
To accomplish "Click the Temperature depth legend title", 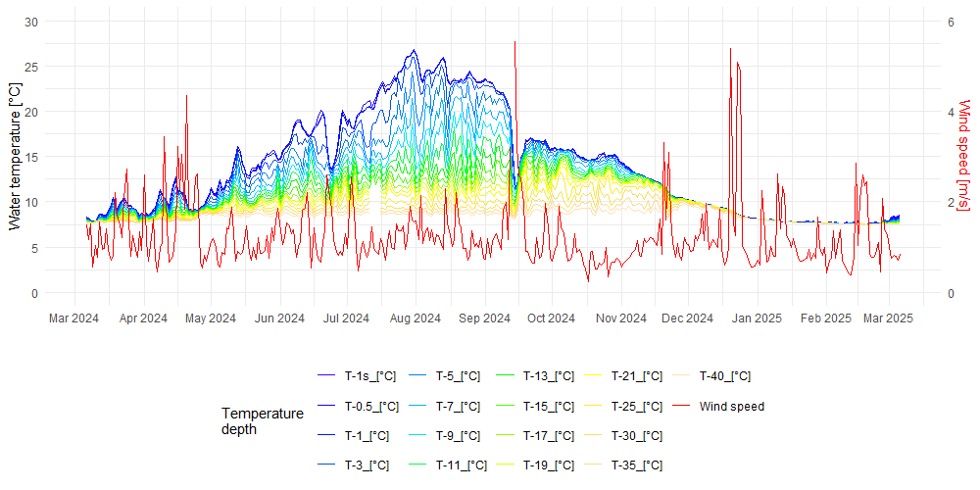I will point(262,421).
